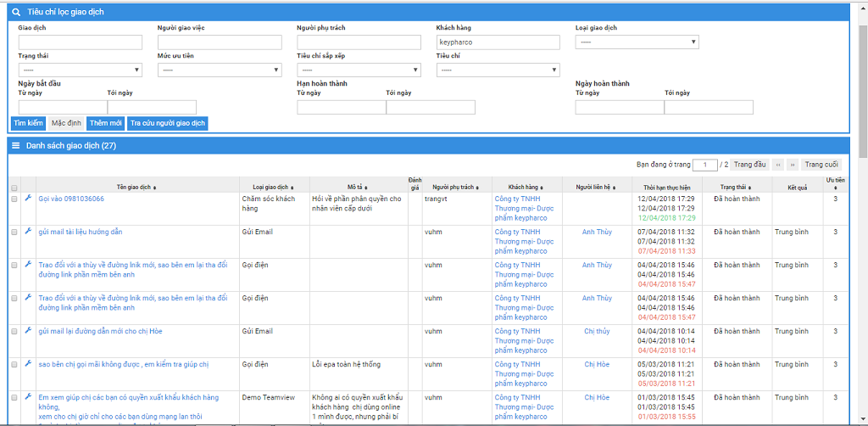Click the search magnifier icon in filter header
The width and height of the screenshot is (868, 426).
[x=17, y=12]
